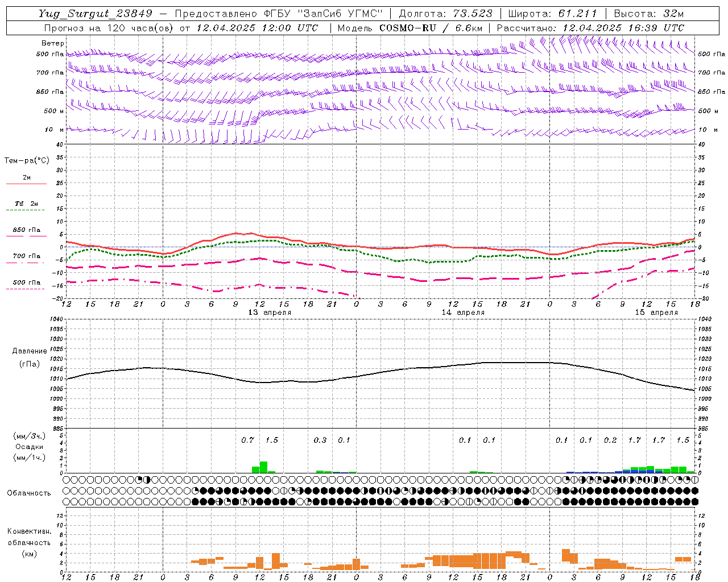This screenshot has height=582, width=728.
Task: Click the Высота: 32м value
Action: 648,14
